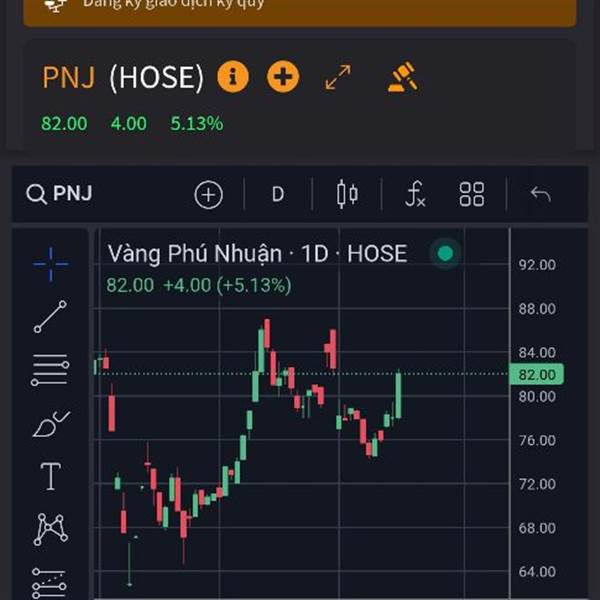Click the 82.00 current price label on axis
The width and height of the screenshot is (600, 600).
click(536, 375)
